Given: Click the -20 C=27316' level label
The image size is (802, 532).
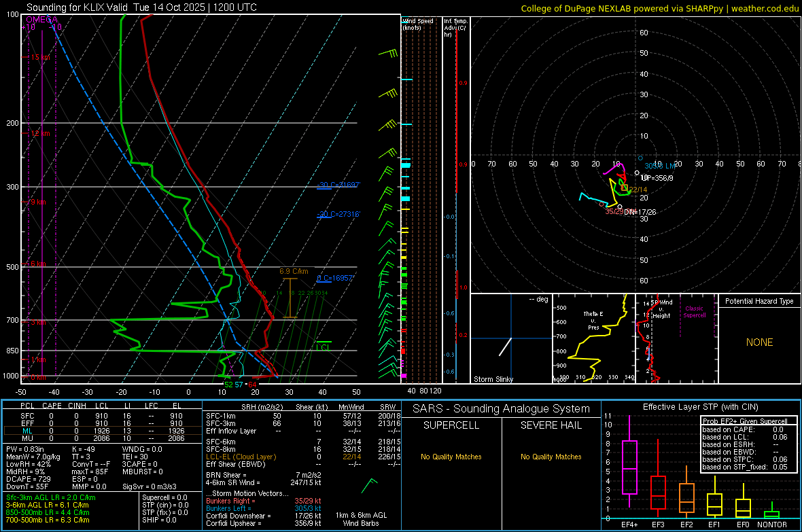Looking at the screenshot, I should tap(338, 214).
